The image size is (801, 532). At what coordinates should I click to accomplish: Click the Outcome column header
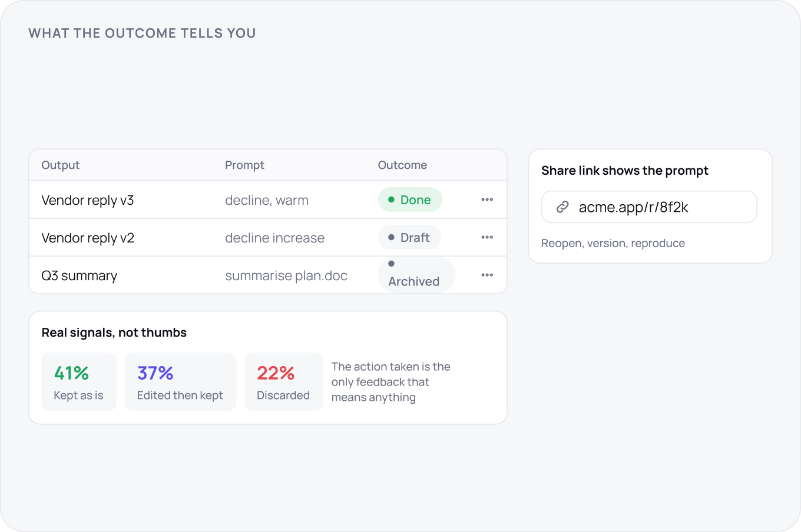402,165
